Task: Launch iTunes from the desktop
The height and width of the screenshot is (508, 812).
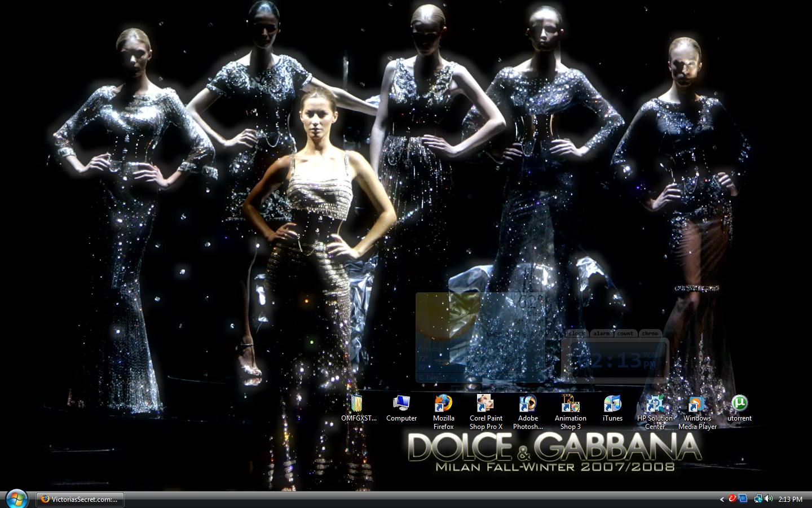Action: tap(612, 404)
